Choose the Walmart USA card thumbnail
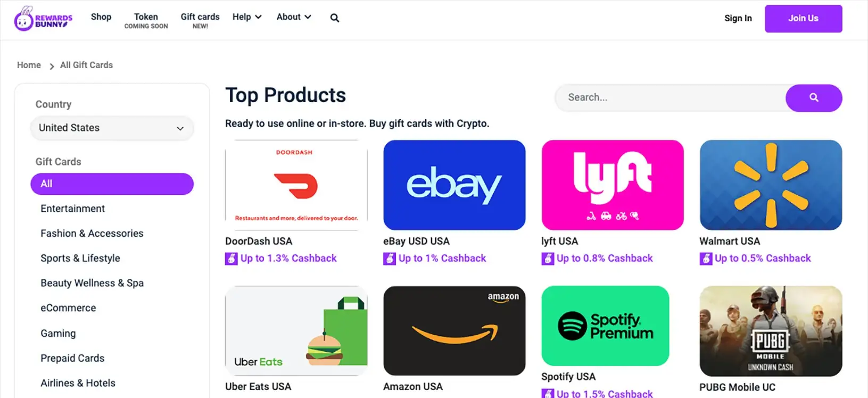 770,185
